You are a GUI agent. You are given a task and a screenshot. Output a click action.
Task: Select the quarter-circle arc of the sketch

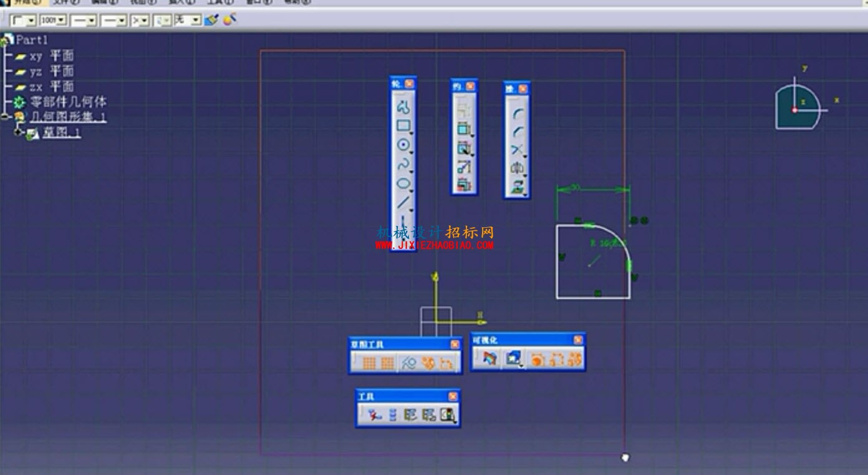619,239
